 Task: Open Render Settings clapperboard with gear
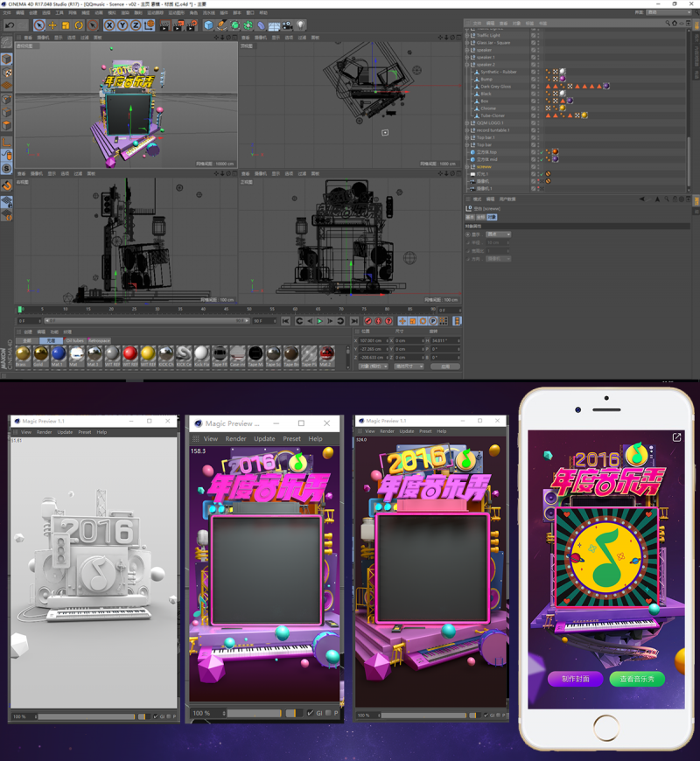coord(192,25)
